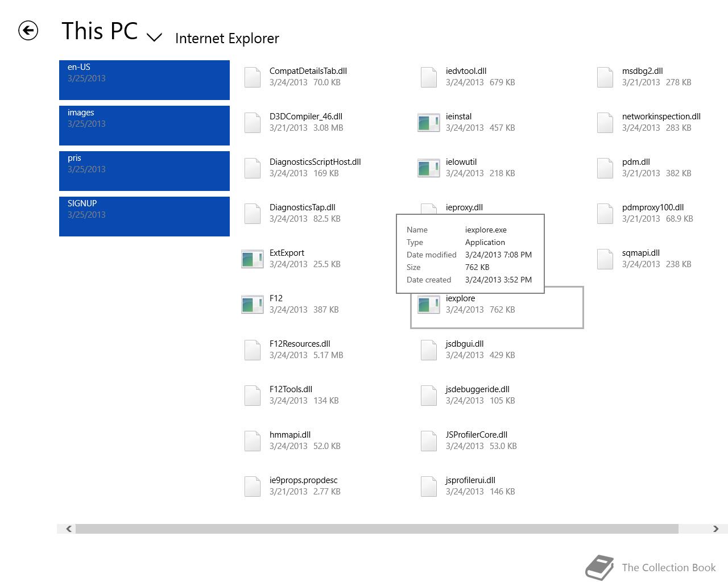Click the F12Tools.dll file name
728x582 pixels.
tap(291, 389)
